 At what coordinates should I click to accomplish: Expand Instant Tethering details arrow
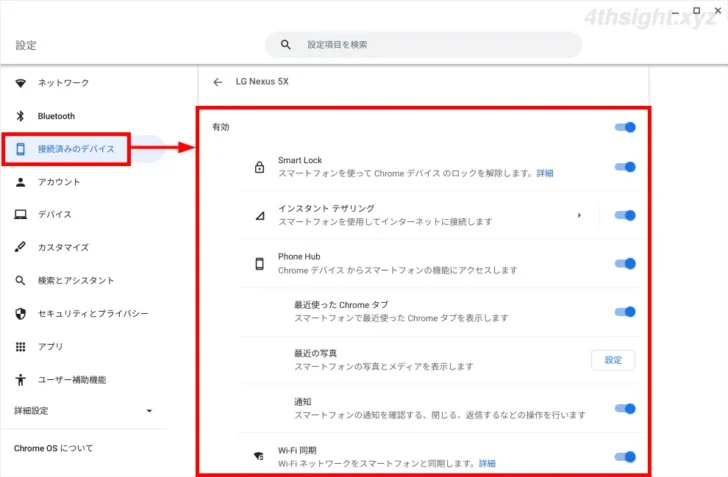point(579,216)
